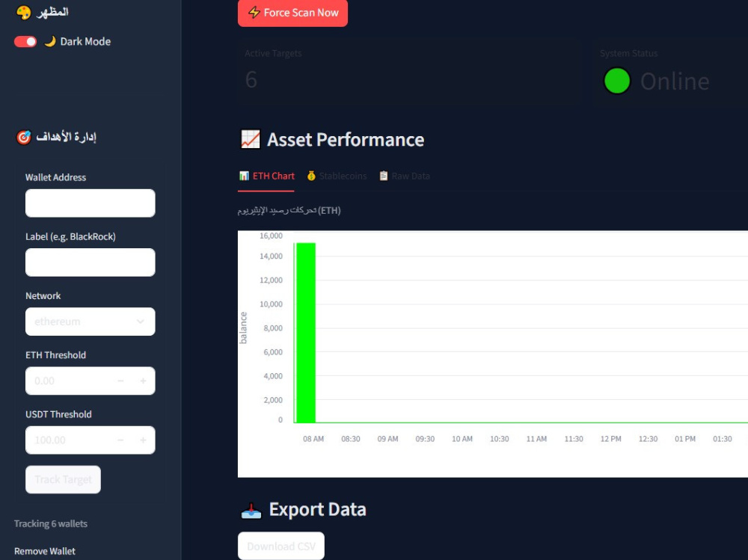
Task: Click the green Online status indicator
Action: [617, 81]
